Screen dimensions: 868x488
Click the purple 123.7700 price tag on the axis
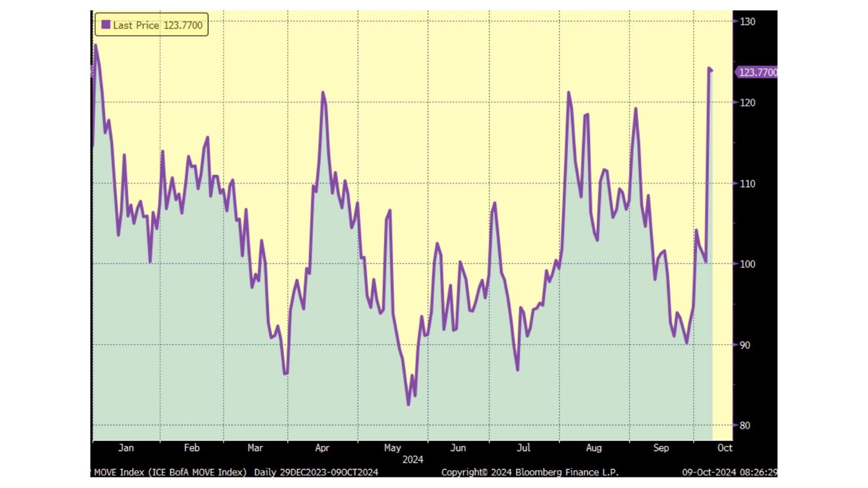click(757, 72)
